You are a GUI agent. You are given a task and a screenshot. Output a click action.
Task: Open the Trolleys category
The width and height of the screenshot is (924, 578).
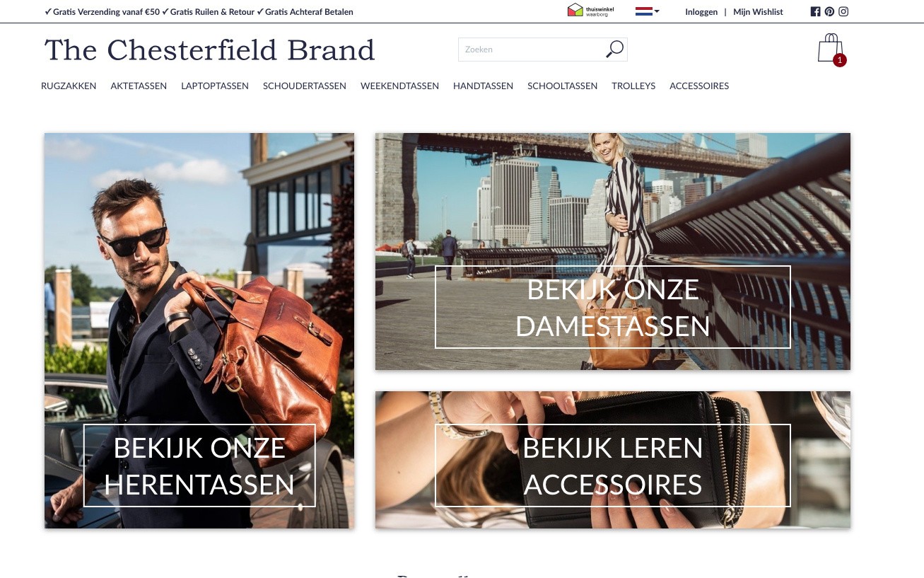(633, 86)
